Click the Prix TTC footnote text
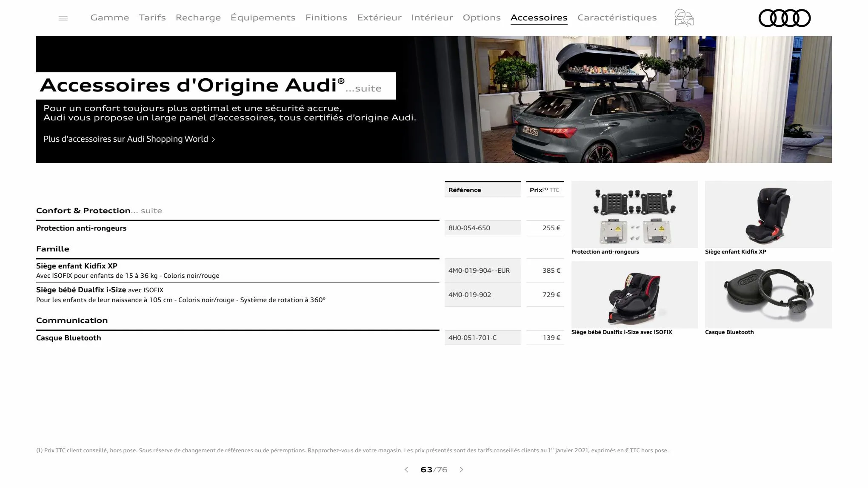 352,450
